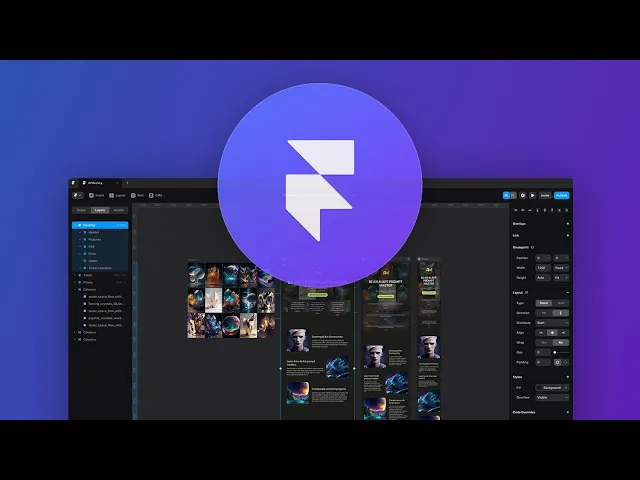This screenshot has height=480, width=640.
Task: Toggle per-side padding mode icon
Action: tap(565, 362)
